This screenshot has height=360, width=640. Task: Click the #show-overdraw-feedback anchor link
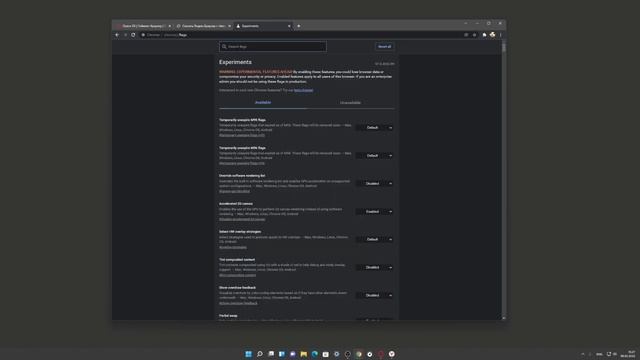click(x=238, y=303)
